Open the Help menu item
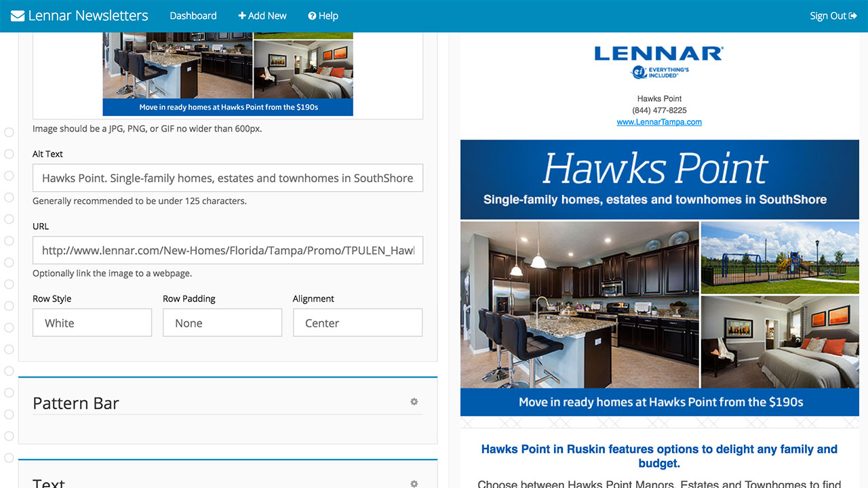868x488 pixels. point(323,16)
